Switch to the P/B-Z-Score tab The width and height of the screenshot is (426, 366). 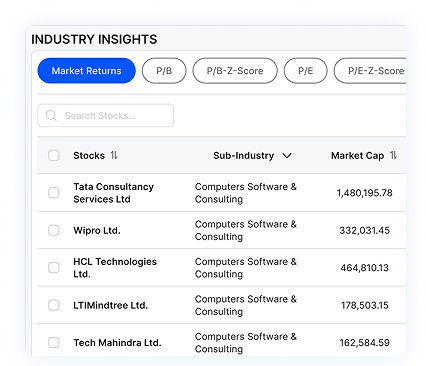point(235,71)
